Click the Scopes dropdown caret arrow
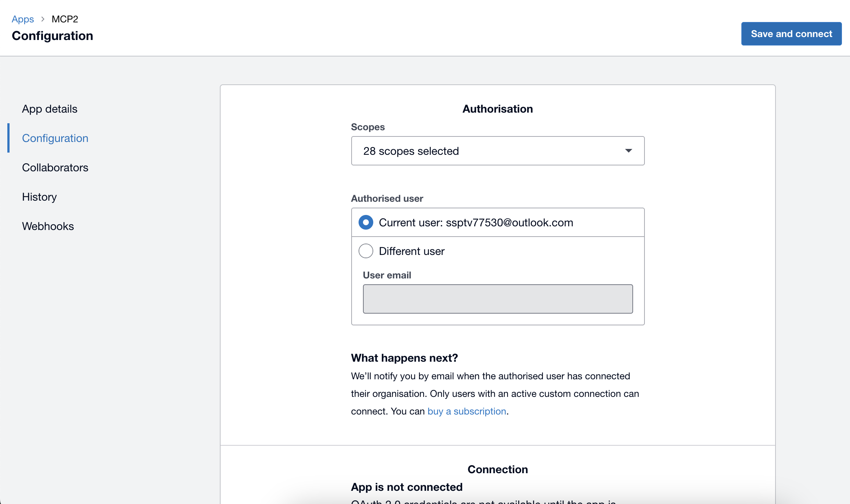 pos(629,151)
